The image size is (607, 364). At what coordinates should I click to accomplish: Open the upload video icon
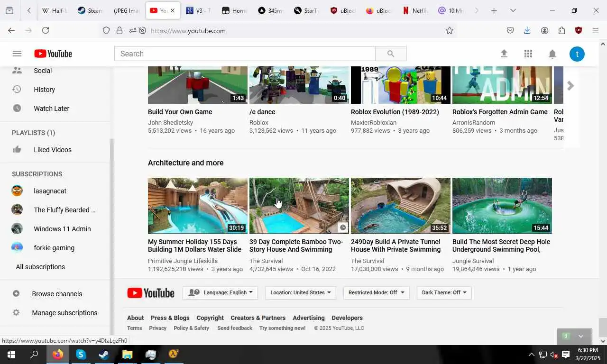pyautogui.click(x=504, y=54)
